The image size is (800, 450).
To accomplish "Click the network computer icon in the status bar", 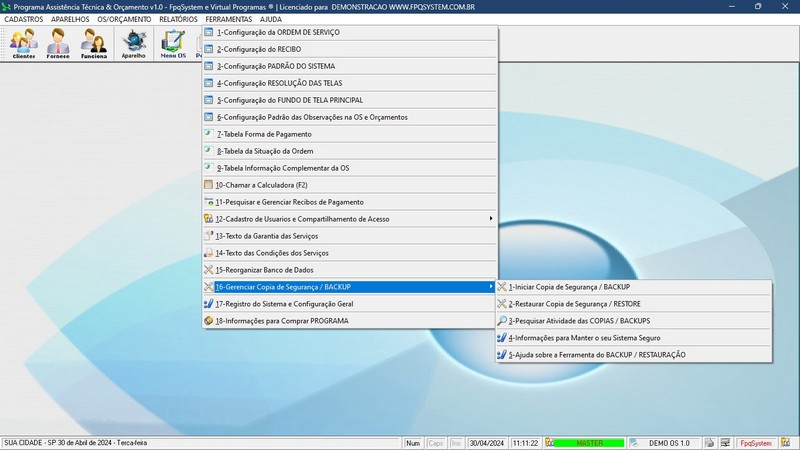I will click(x=725, y=443).
